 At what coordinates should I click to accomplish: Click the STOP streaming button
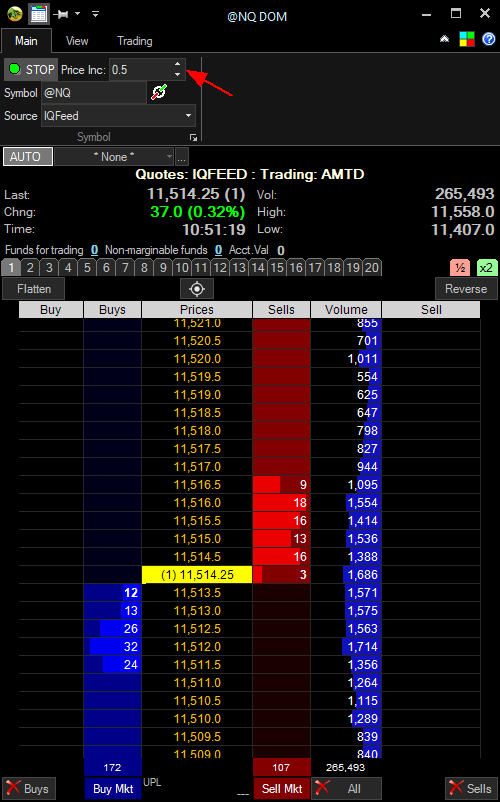point(31,70)
